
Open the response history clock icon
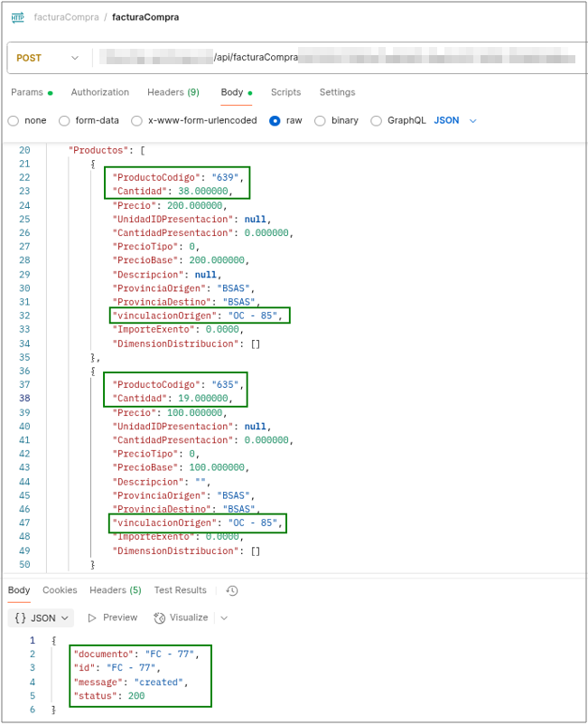232,590
